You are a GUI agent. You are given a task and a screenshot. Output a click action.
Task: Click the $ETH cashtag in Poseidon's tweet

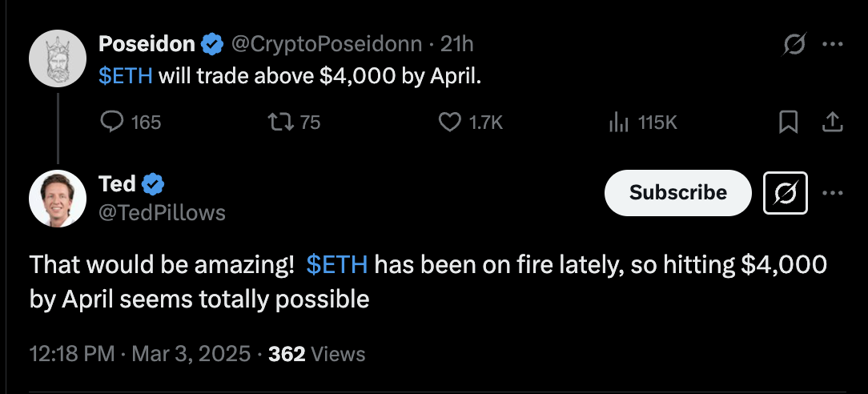125,76
